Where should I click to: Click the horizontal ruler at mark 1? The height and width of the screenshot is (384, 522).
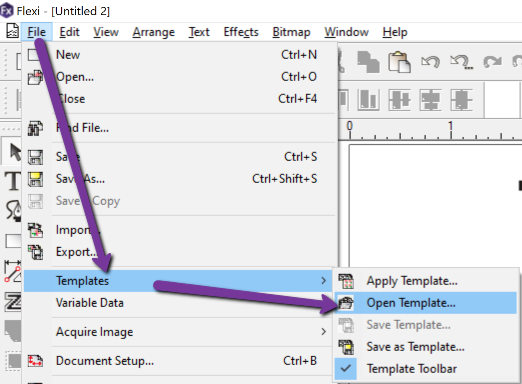point(451,130)
